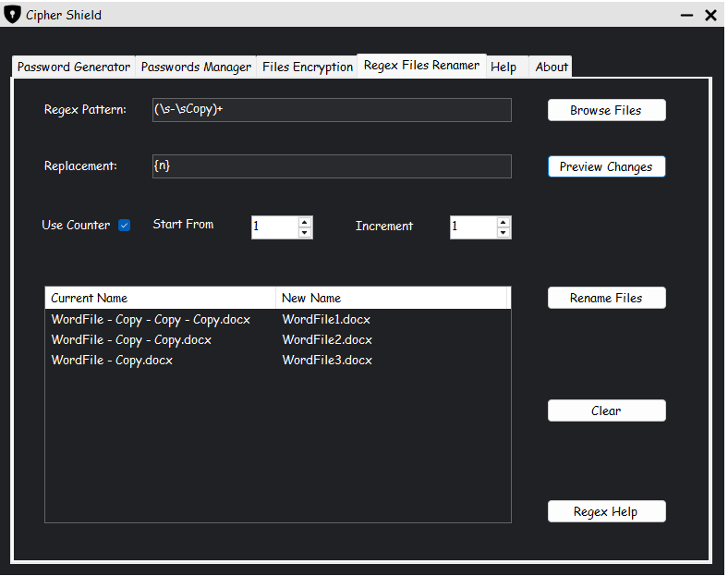Increase the Start From value with up arrow
The image size is (728, 576).
pos(305,222)
